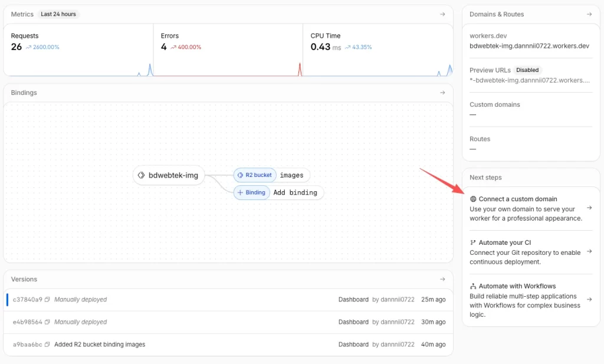Open the CPU Time metric card
604x364 pixels.
coord(378,50)
